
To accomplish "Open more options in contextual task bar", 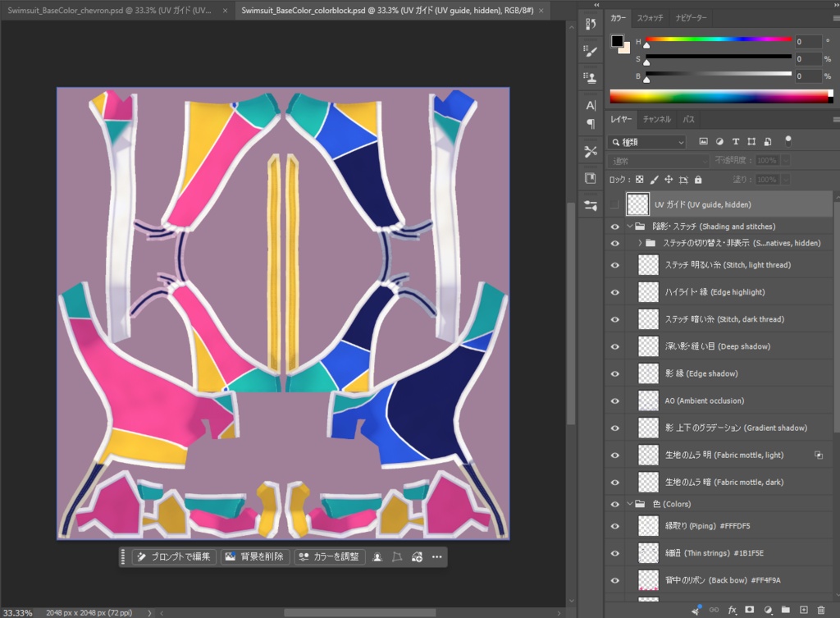I will click(x=437, y=557).
